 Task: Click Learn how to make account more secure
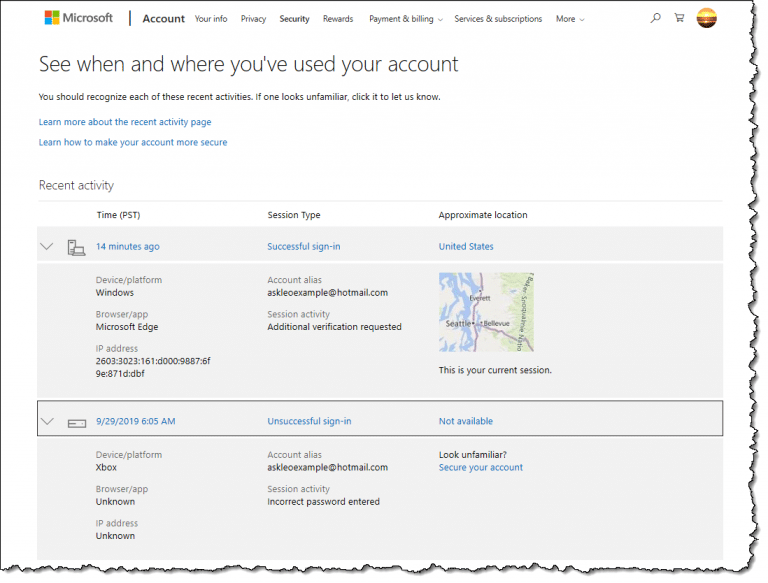[133, 142]
